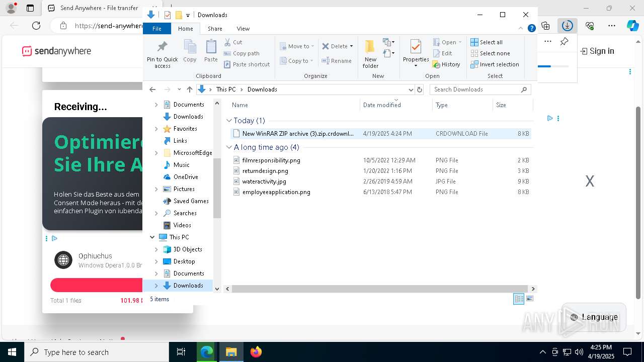Click the navigation pane vertical scrollbar

click(x=217, y=188)
